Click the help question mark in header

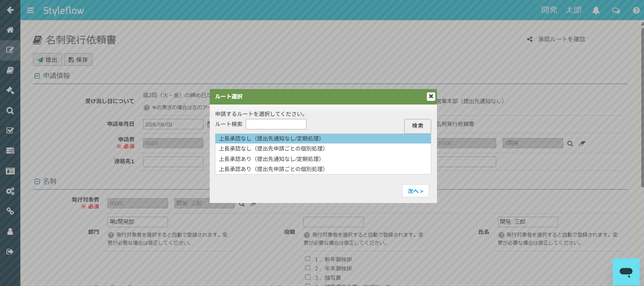click(x=636, y=10)
